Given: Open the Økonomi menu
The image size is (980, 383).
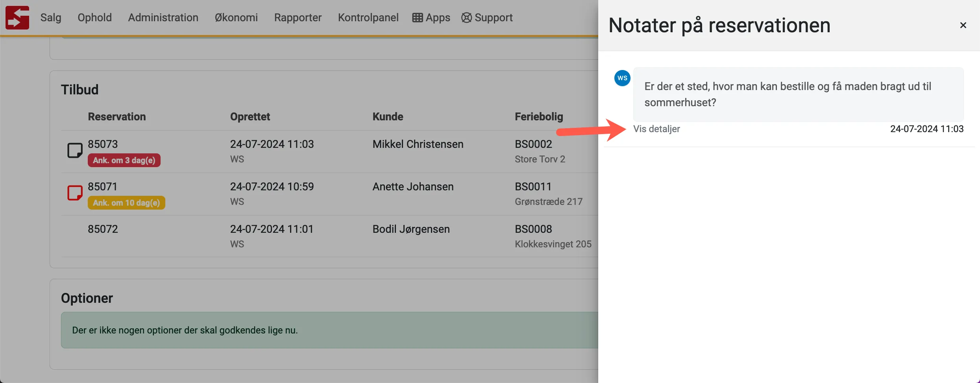Looking at the screenshot, I should tap(235, 17).
